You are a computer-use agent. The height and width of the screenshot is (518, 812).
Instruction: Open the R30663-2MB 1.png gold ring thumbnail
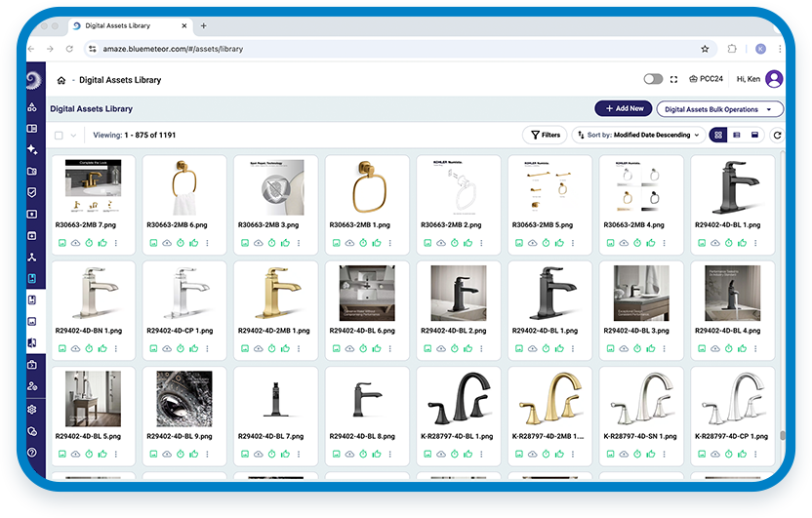(x=367, y=187)
